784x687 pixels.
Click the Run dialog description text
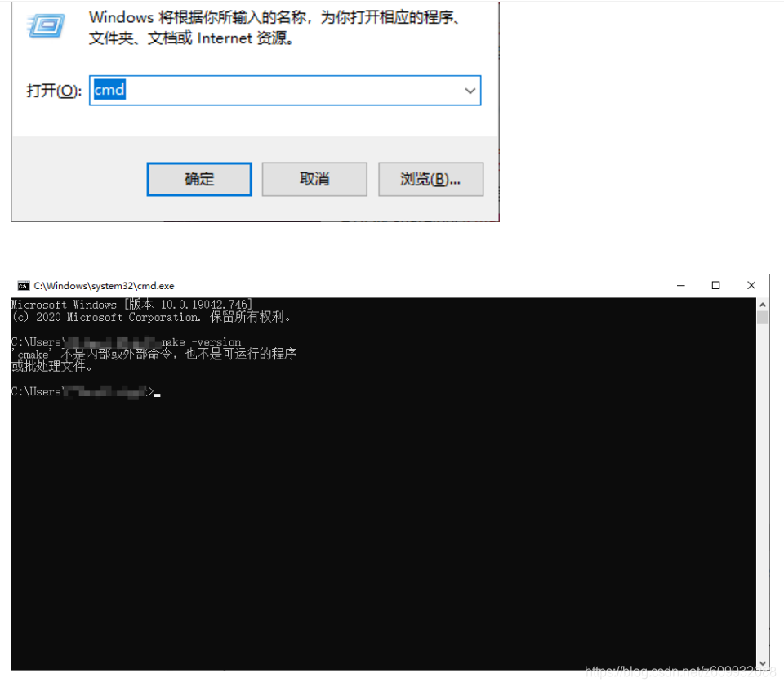click(x=274, y=28)
